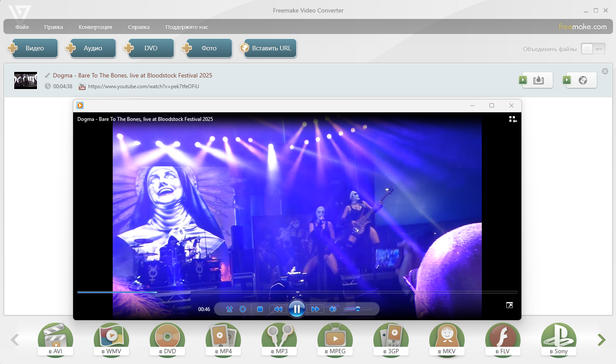Click the video seek bar
This screenshot has width=616, height=364.
(x=297, y=292)
